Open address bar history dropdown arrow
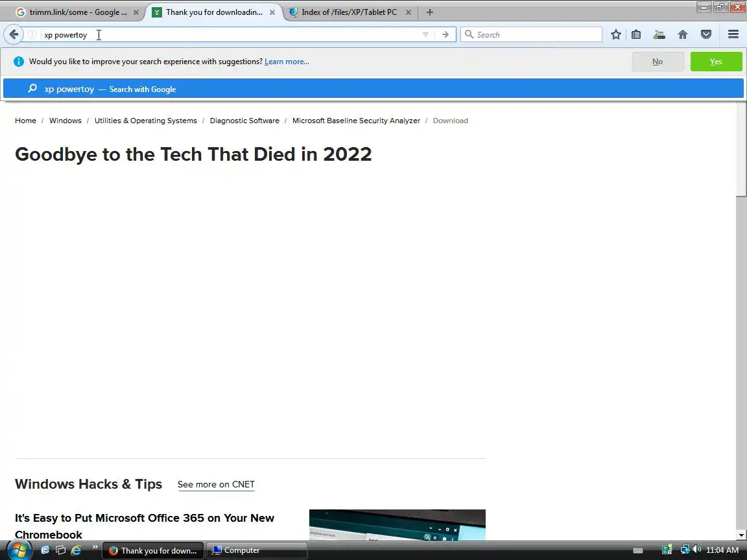The image size is (747, 560). click(425, 34)
